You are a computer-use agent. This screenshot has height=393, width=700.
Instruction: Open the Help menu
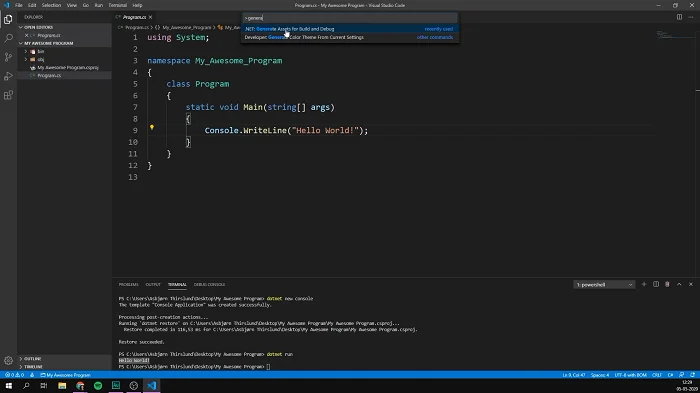137,5
